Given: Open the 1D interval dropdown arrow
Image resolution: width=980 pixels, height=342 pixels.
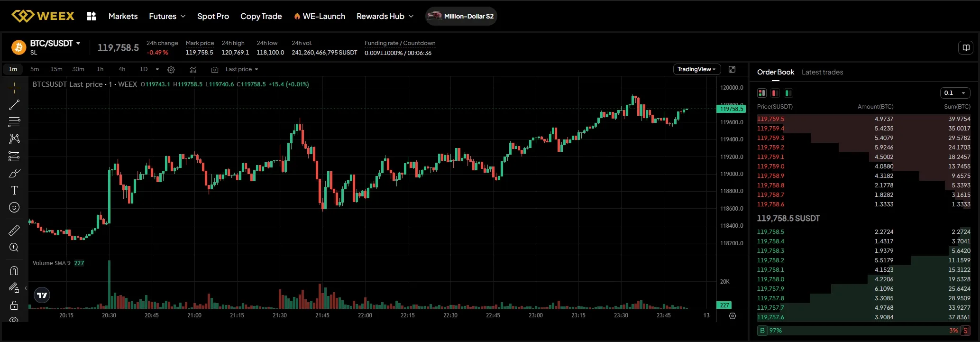Looking at the screenshot, I should [157, 69].
